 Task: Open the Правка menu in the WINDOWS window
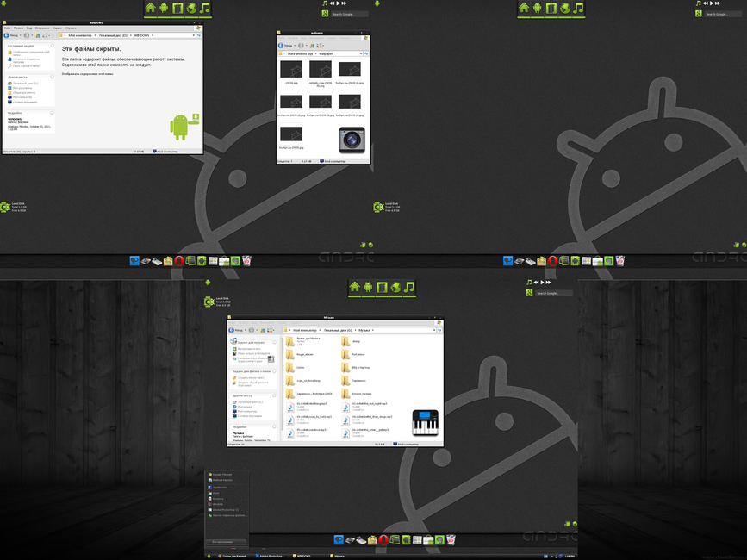(18, 28)
